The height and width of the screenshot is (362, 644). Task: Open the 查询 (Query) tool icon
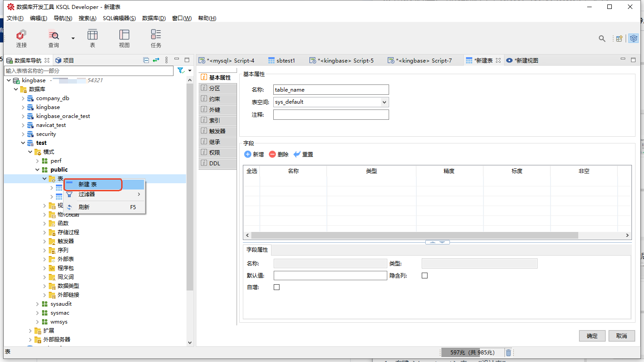click(x=54, y=35)
